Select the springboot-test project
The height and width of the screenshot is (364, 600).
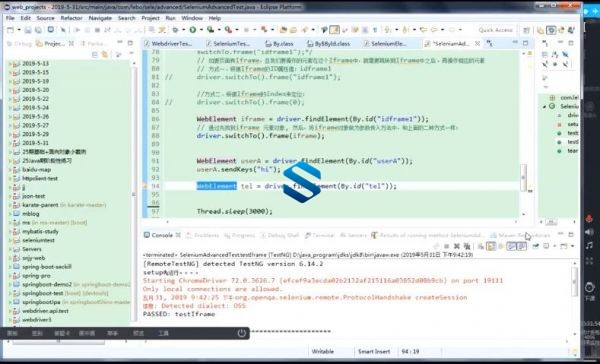[42, 293]
